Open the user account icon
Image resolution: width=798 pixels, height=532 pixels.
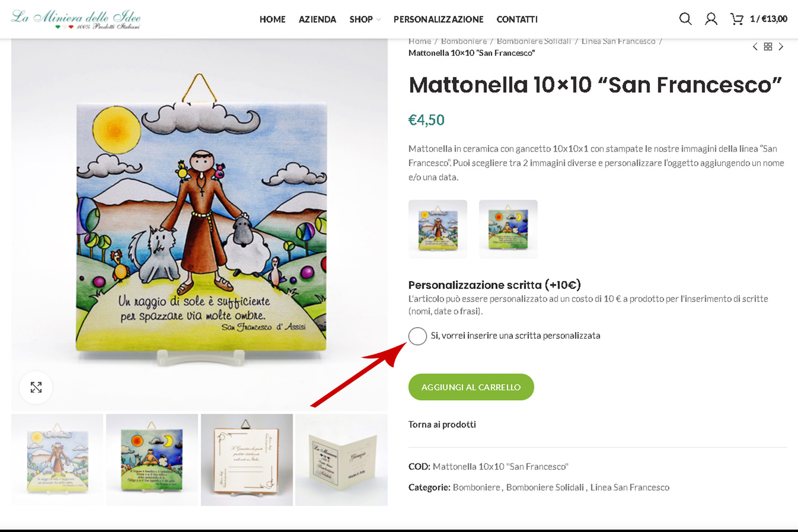711,19
